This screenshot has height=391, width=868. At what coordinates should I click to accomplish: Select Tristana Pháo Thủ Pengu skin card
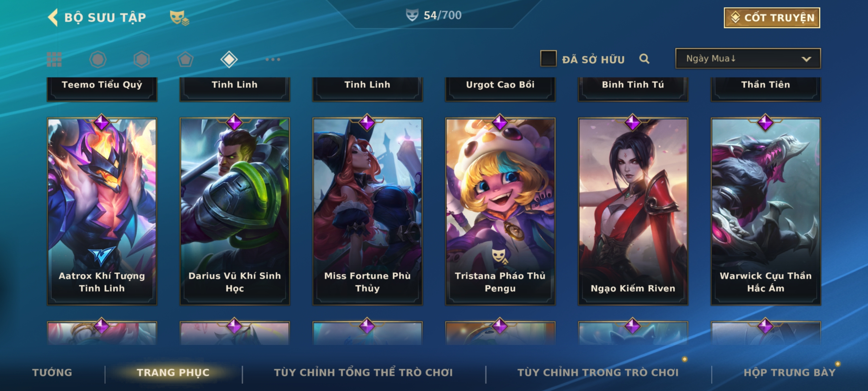click(x=500, y=211)
